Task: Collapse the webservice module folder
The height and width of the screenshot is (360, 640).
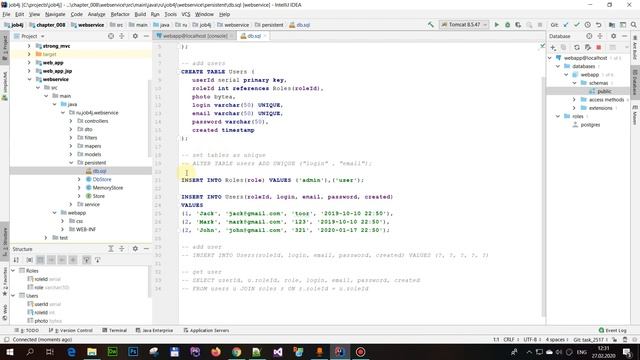Action: point(29,79)
